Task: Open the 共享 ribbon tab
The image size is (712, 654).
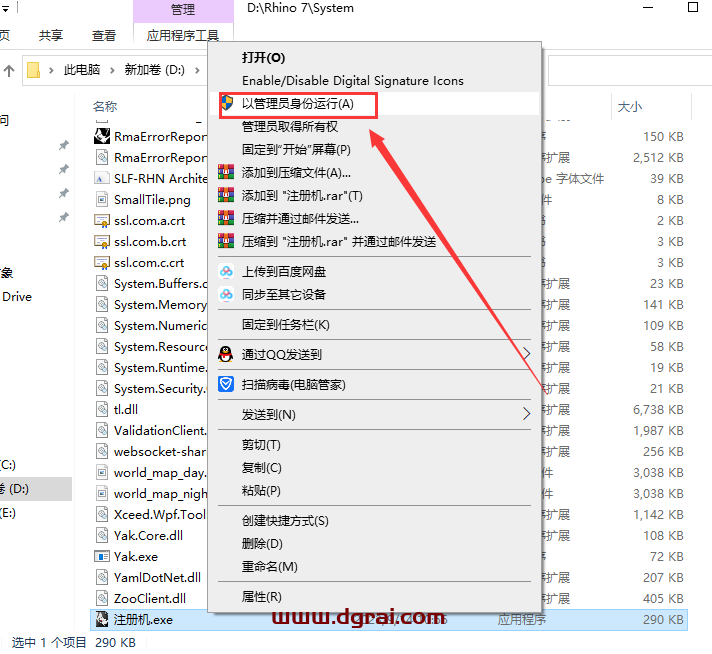Action: (x=50, y=35)
